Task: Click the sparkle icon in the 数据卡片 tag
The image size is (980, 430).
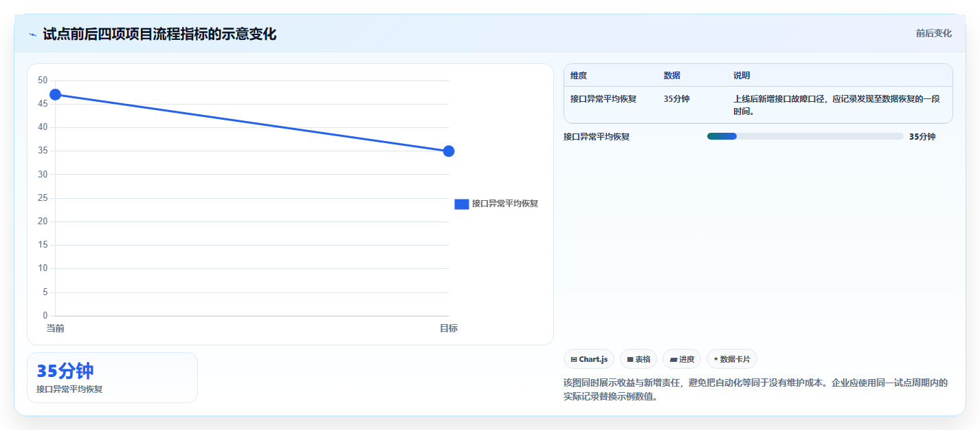Action: click(x=715, y=359)
